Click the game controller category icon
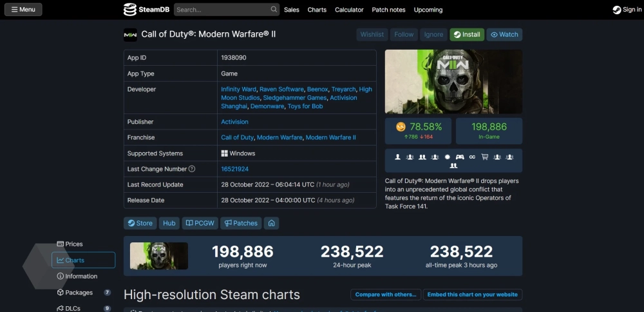This screenshot has width=644, height=312. [x=460, y=157]
